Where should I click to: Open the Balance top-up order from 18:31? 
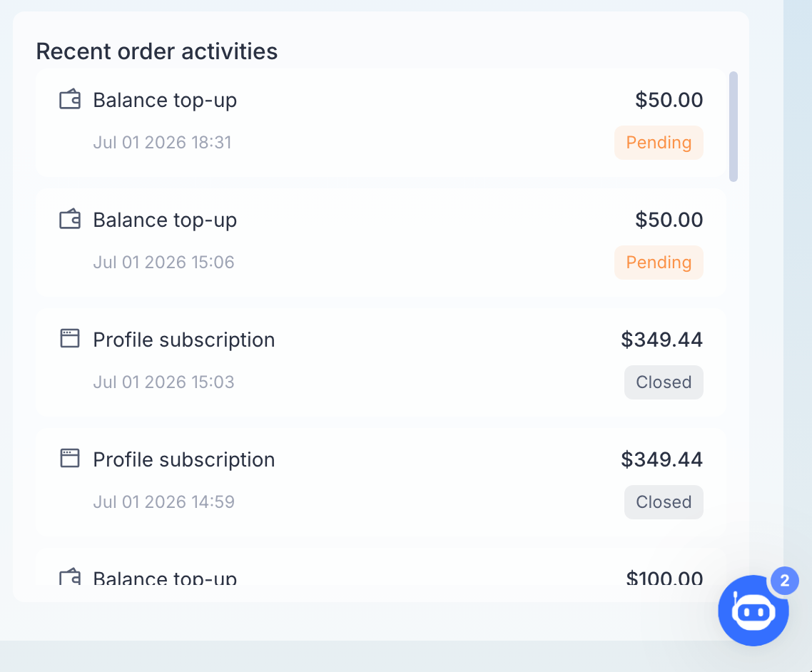coord(380,123)
